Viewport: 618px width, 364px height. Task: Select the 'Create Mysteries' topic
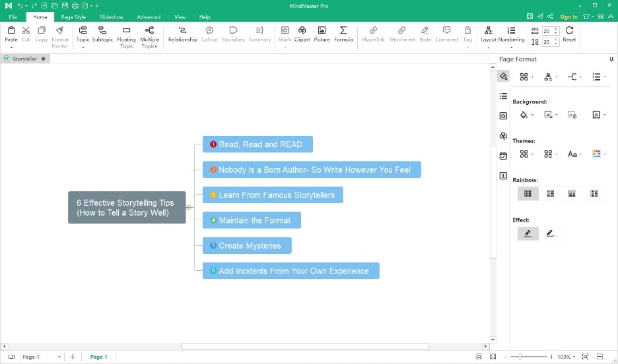(247, 245)
